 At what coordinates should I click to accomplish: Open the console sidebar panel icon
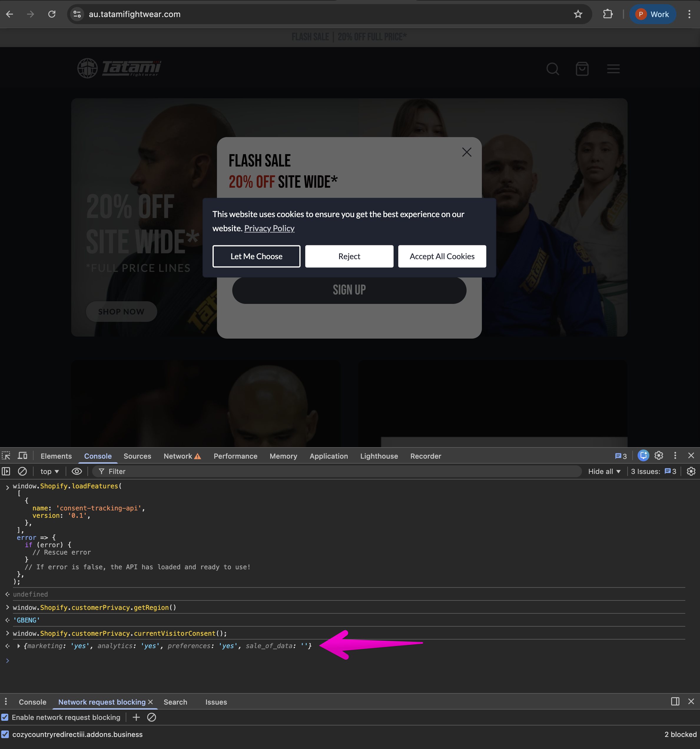click(6, 471)
